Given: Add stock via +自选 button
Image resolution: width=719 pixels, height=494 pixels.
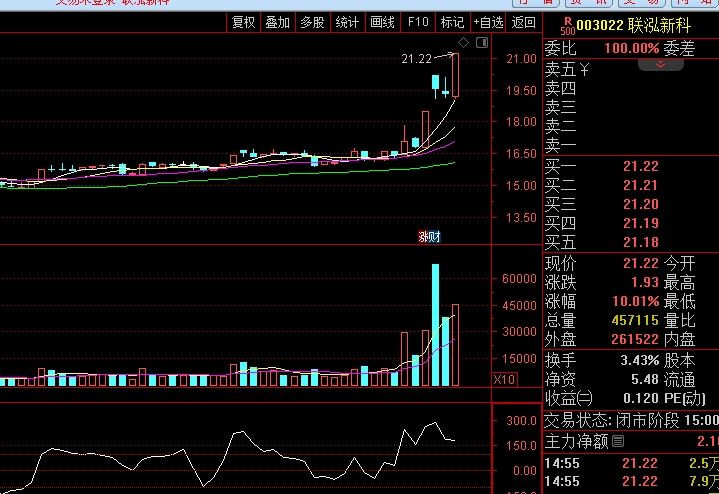Looking at the screenshot, I should tap(488, 22).
